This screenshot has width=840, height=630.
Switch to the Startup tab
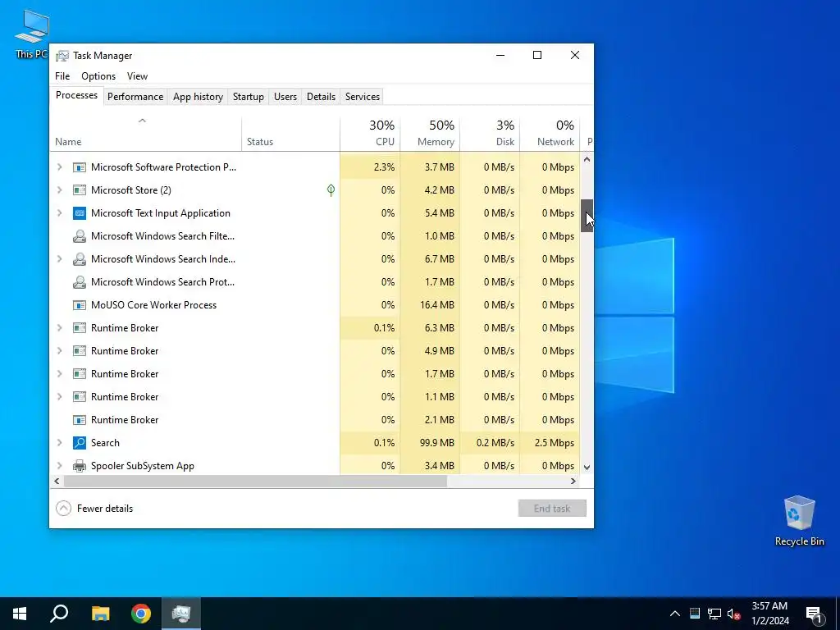(x=248, y=97)
